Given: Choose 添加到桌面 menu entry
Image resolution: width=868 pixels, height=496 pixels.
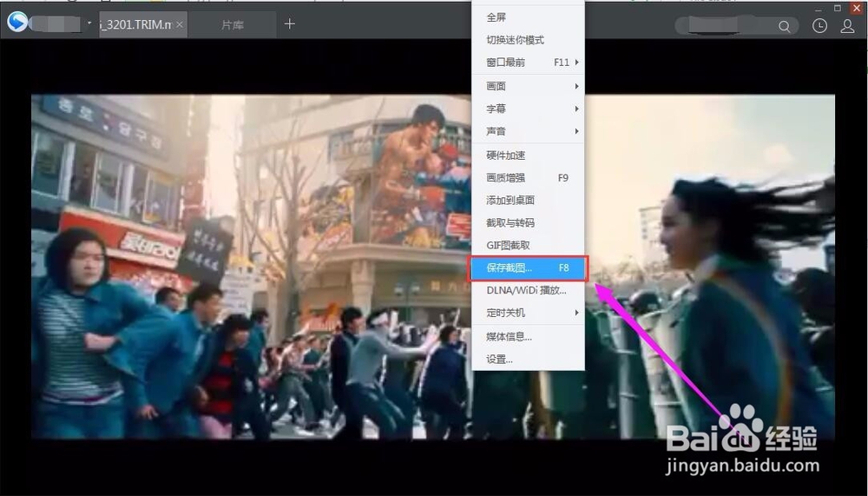Looking at the screenshot, I should 528,200.
